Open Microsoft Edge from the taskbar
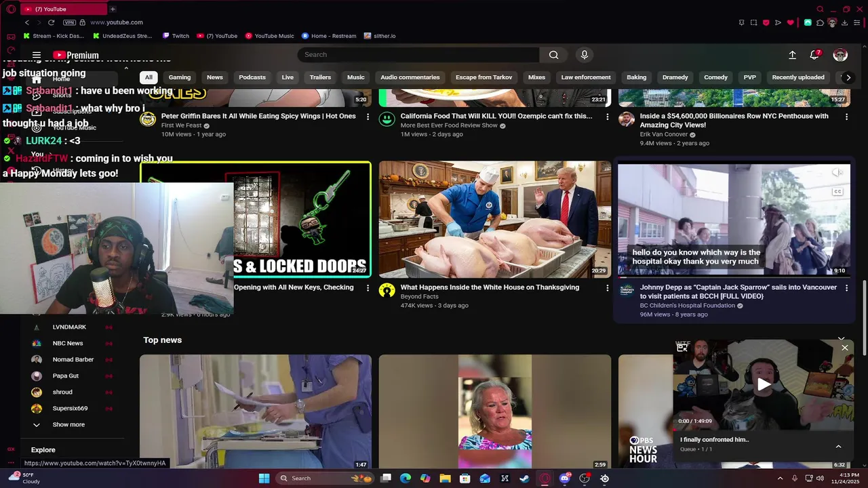Screen dimensions: 868x488 pyautogui.click(x=406, y=479)
